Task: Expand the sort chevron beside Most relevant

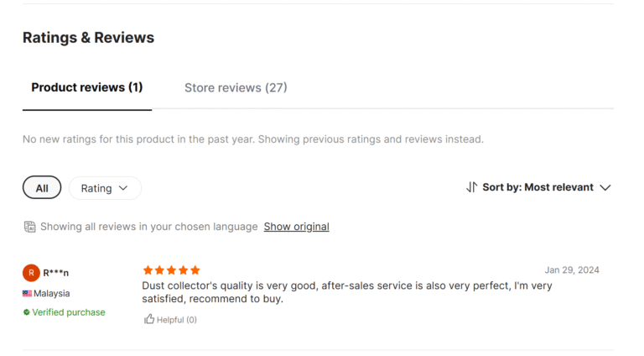Action: 605,187
